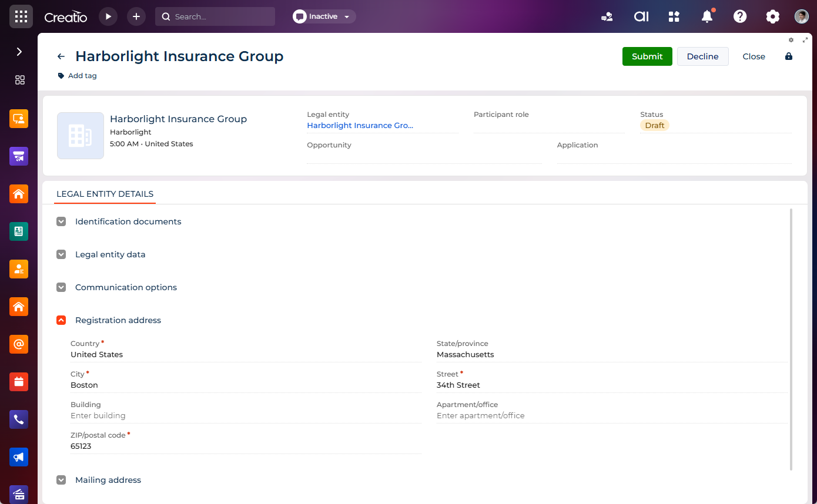Collapse the Registration address section
Viewport: 817px width, 504px height.
[x=61, y=320]
